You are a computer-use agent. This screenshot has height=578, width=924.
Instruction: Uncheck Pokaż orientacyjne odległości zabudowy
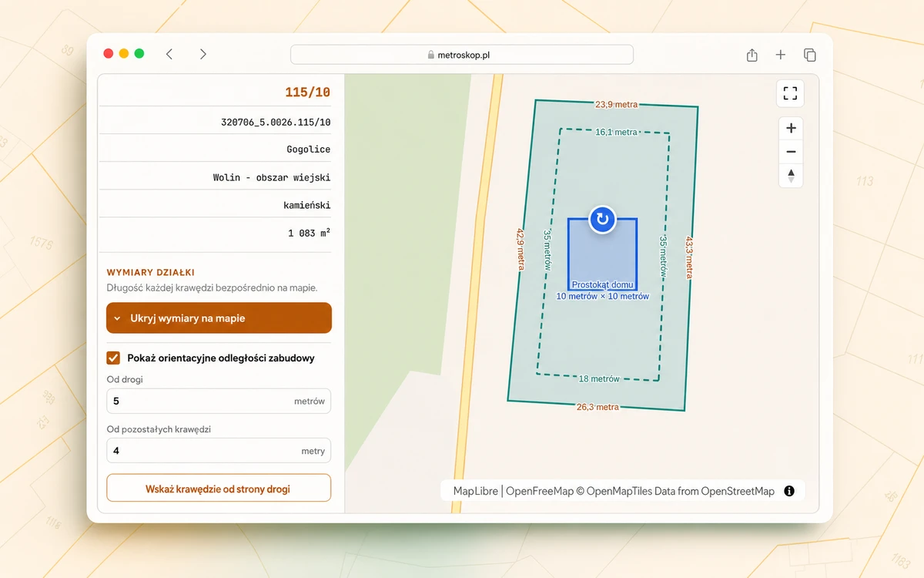pos(113,358)
